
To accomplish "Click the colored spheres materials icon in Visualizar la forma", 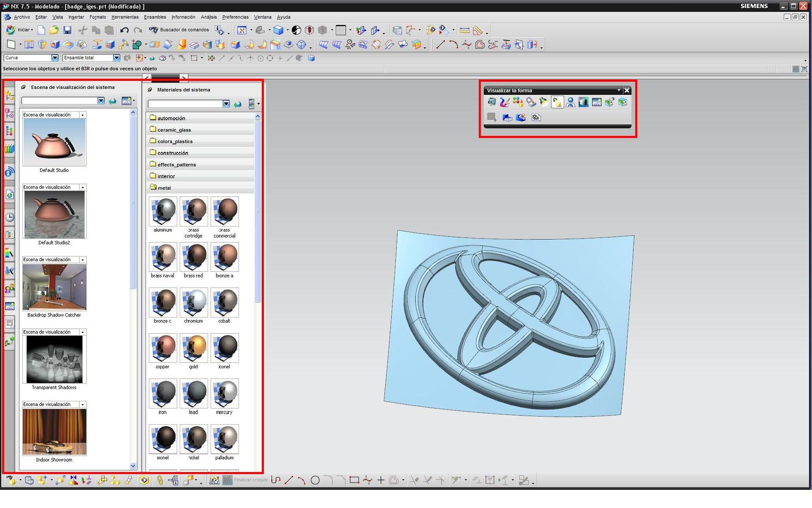I will pyautogui.click(x=518, y=102).
